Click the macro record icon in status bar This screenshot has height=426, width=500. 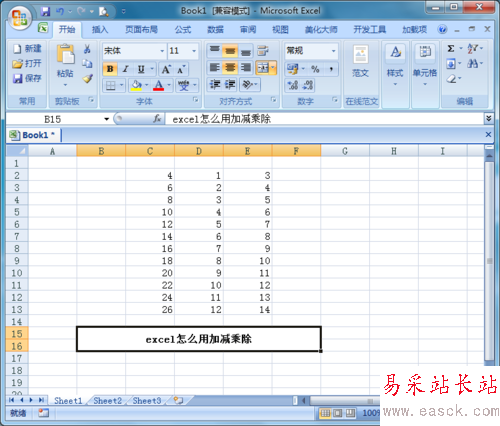coord(43,413)
